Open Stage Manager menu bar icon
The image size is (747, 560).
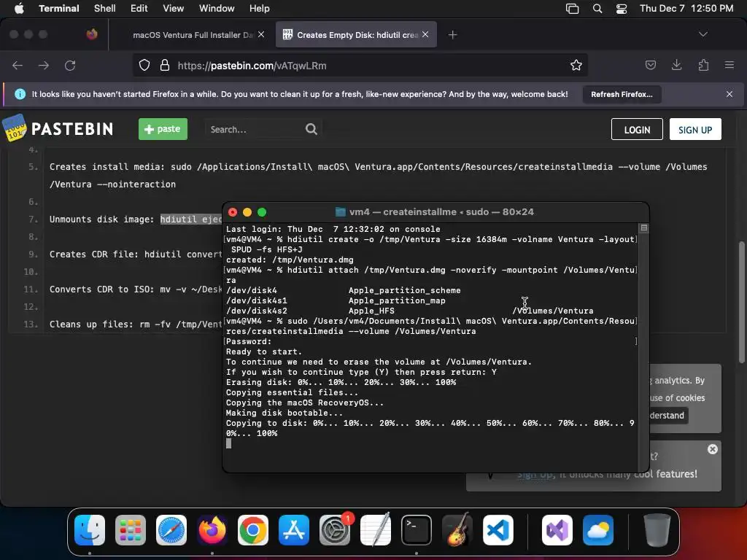coord(572,9)
